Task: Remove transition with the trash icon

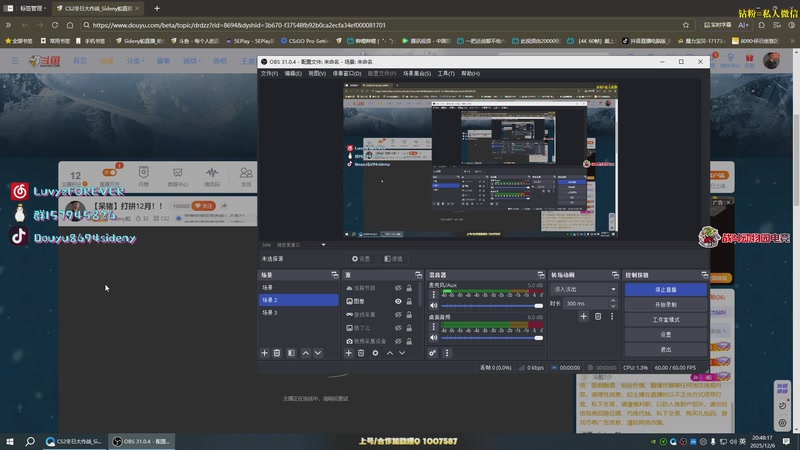Action: click(x=598, y=316)
